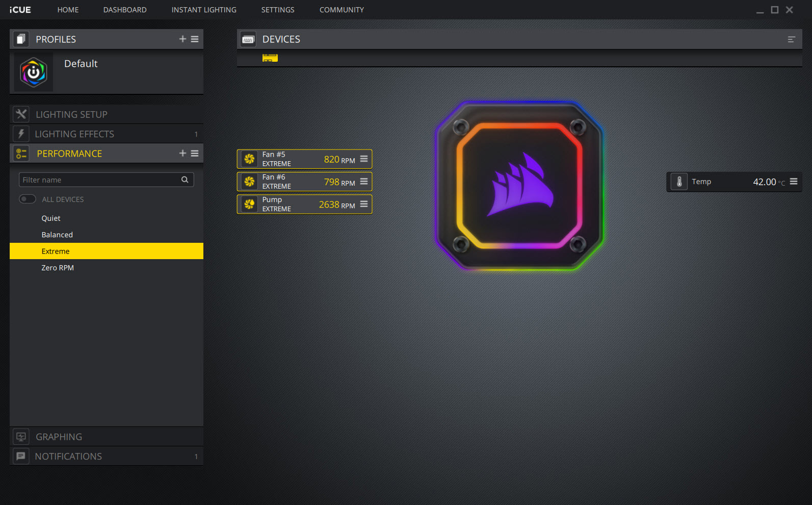
Task: Focus the Filter name search field
Action: 107,180
